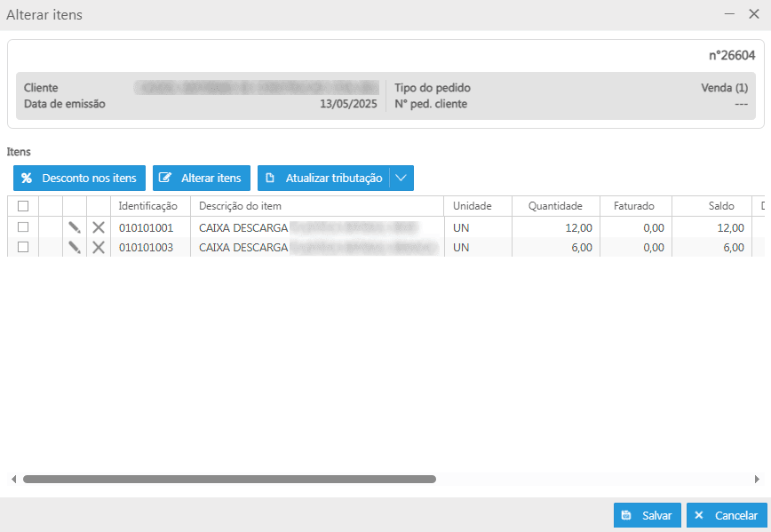
Task: Click the pencil edit icon for item 010101001
Action: pyautogui.click(x=75, y=227)
